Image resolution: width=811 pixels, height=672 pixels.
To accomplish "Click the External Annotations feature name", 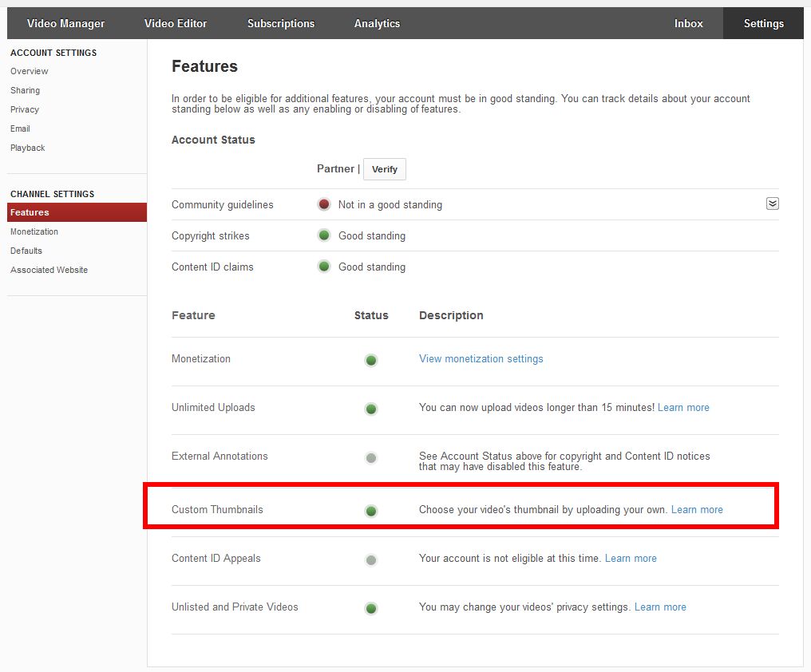I will click(220, 456).
